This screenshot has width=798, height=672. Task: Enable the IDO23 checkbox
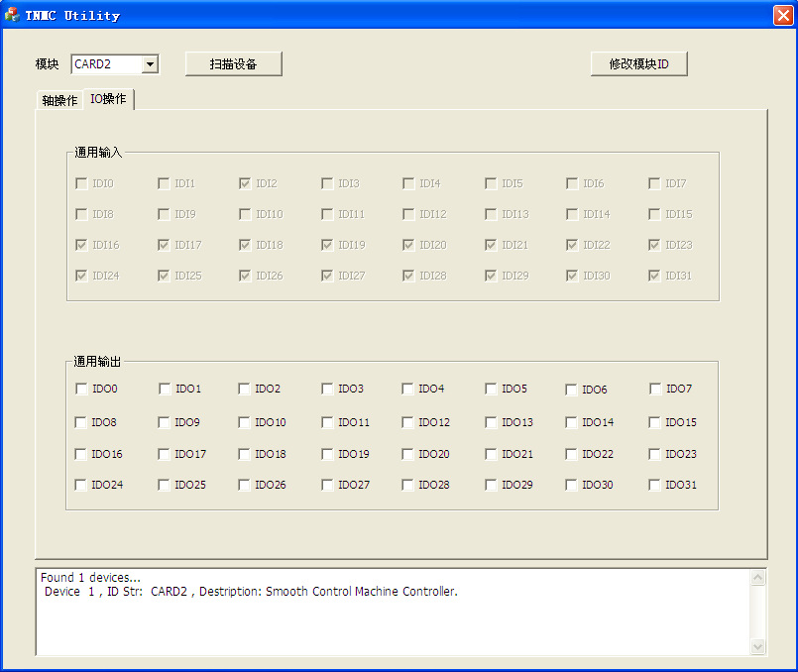tap(654, 454)
